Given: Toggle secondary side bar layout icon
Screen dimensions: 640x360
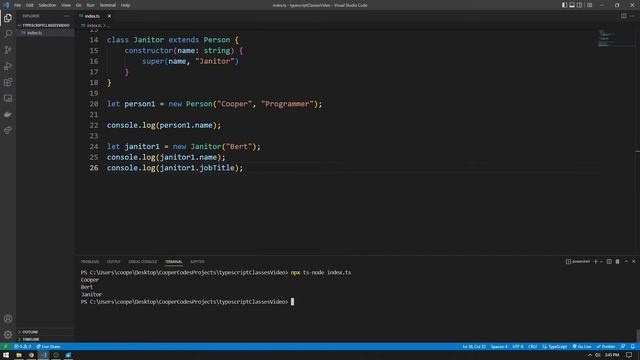Looking at the screenshot, I should 579,5.
